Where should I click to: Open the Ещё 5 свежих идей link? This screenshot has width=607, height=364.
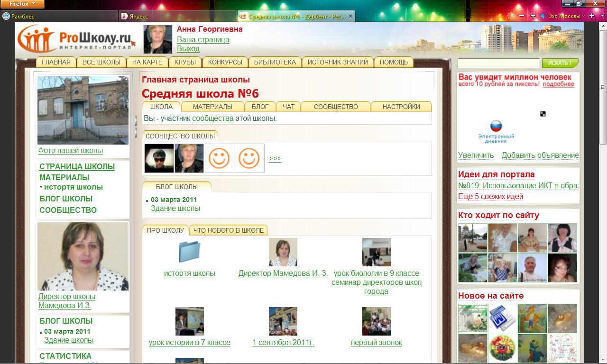click(491, 197)
